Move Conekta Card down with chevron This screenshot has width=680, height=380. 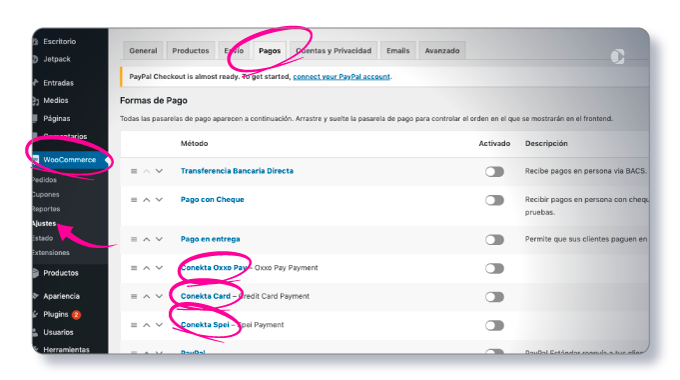(x=159, y=297)
